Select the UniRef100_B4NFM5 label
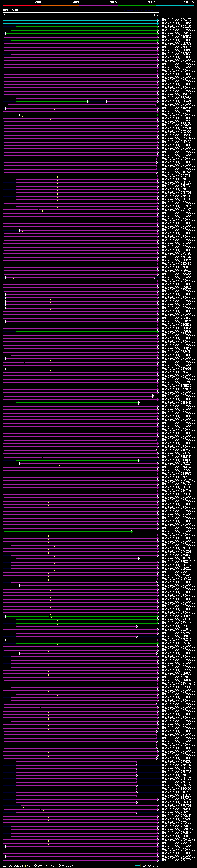Image resolution: width=197 pixels, height=868 pixels. [x=177, y=457]
